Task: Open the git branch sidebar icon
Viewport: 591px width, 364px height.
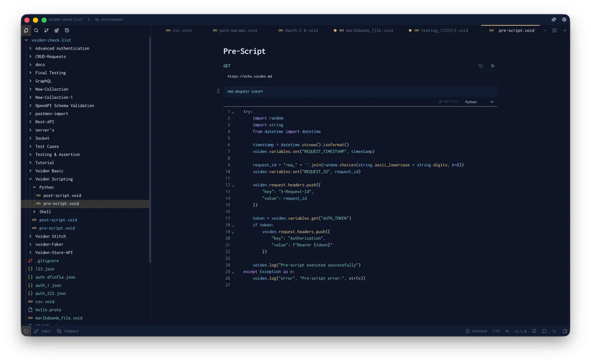Action: tap(46, 30)
